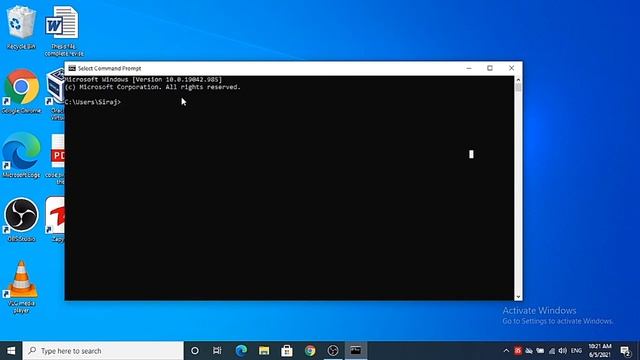
Task: Click the OneDrive cloud tray icon
Action: 529,351
